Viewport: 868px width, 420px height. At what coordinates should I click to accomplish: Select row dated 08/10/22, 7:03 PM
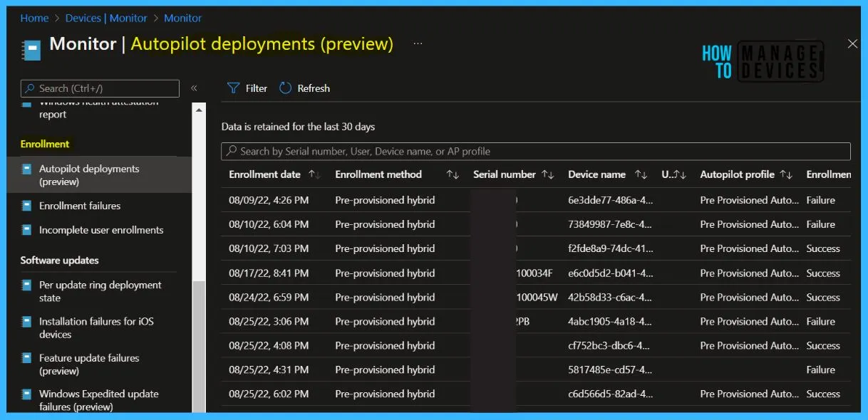click(x=536, y=248)
